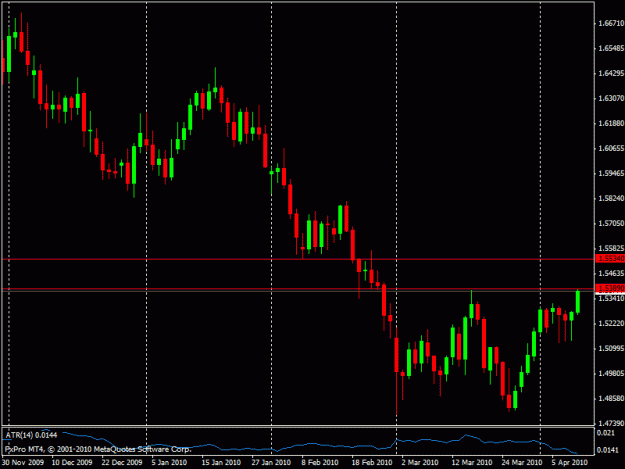Image resolution: width=625 pixels, height=469 pixels.
Task: Click the ATR(14) 0.0144 indicator label
Action: click(x=31, y=435)
